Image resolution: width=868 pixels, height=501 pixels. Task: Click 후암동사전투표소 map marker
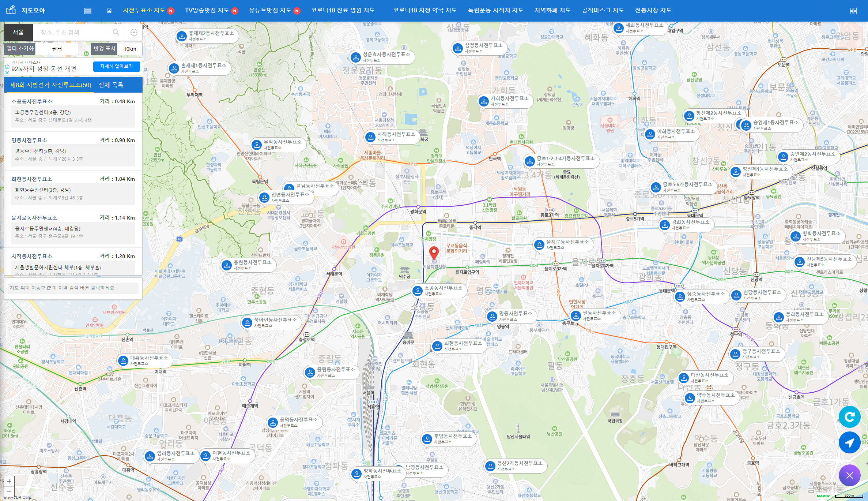(x=449, y=439)
